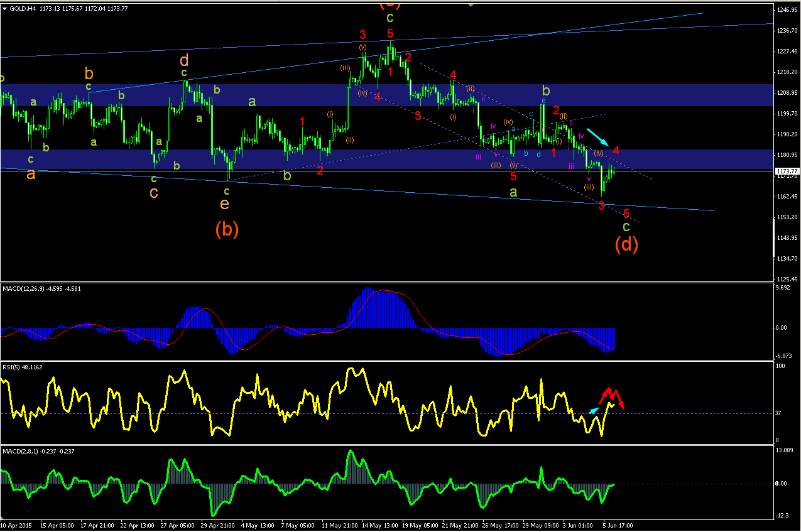The image size is (801, 532).
Task: Click the 5 Jun 17:00 time label
Action: [618, 524]
